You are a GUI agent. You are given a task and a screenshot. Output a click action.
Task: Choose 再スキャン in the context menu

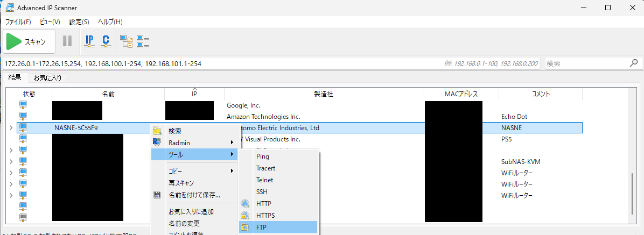(x=195, y=183)
